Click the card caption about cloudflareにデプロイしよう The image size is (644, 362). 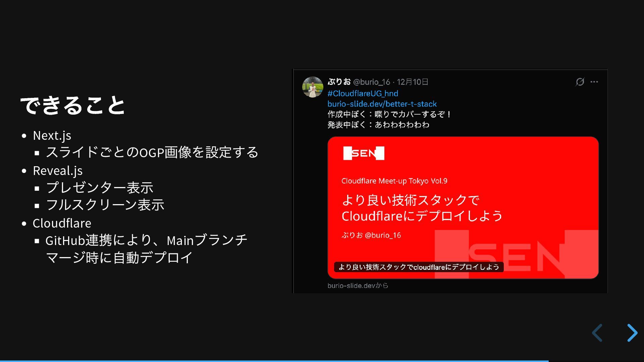tap(419, 267)
